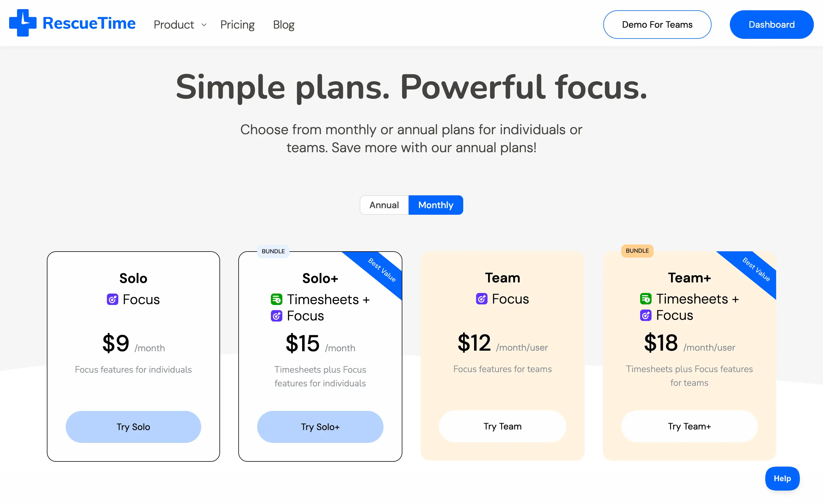Select the Focus icon on the Solo card
Image resolution: width=823 pixels, height=504 pixels.
pos(112,299)
